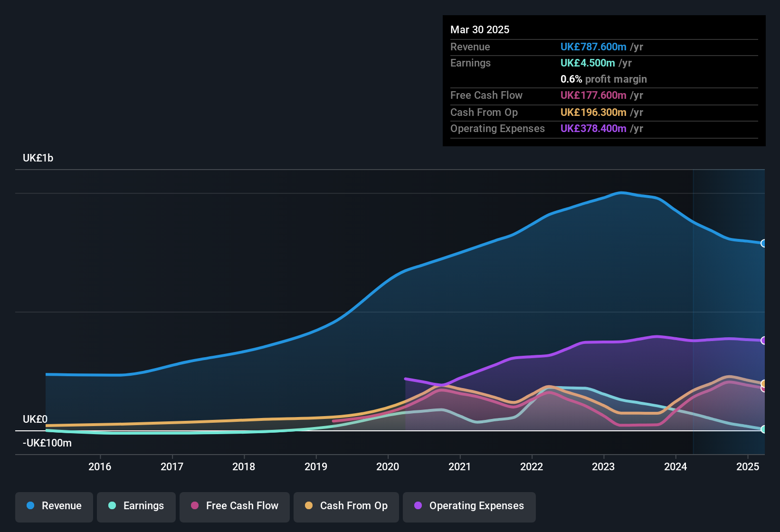The width and height of the screenshot is (780, 532).
Task: Select the Operating Expenses endpoint marker
Action: 763,341
